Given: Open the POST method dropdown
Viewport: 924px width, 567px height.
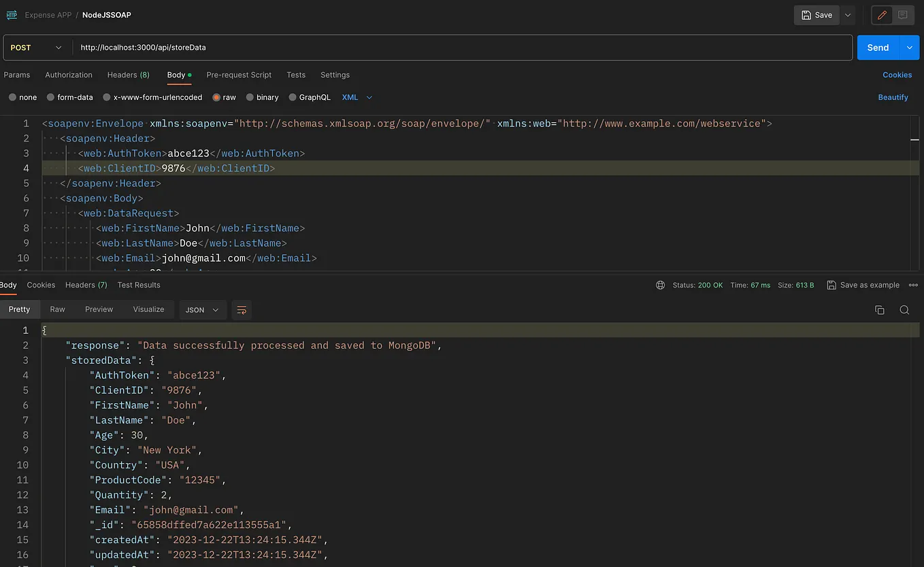Looking at the screenshot, I should tap(35, 48).
